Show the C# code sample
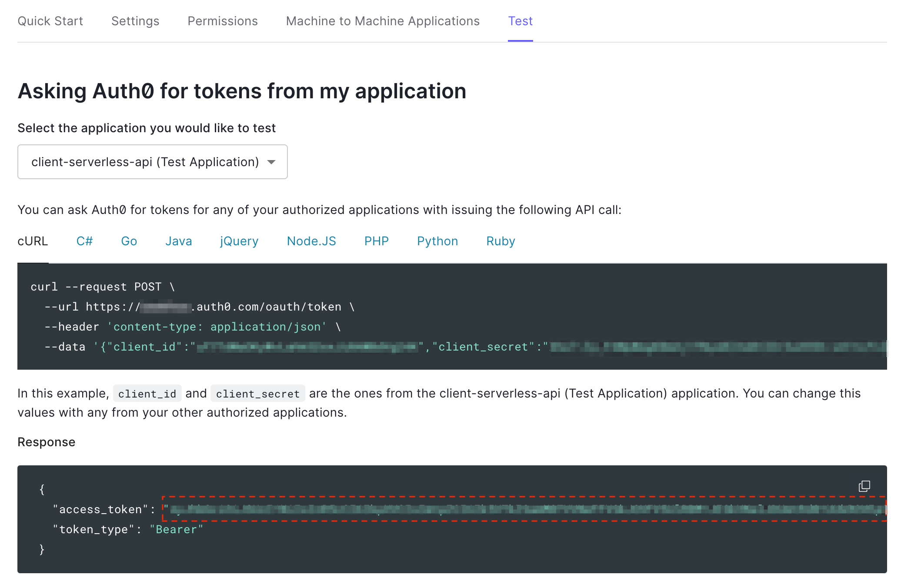Viewport: 901px width, 588px height. pyautogui.click(x=84, y=241)
